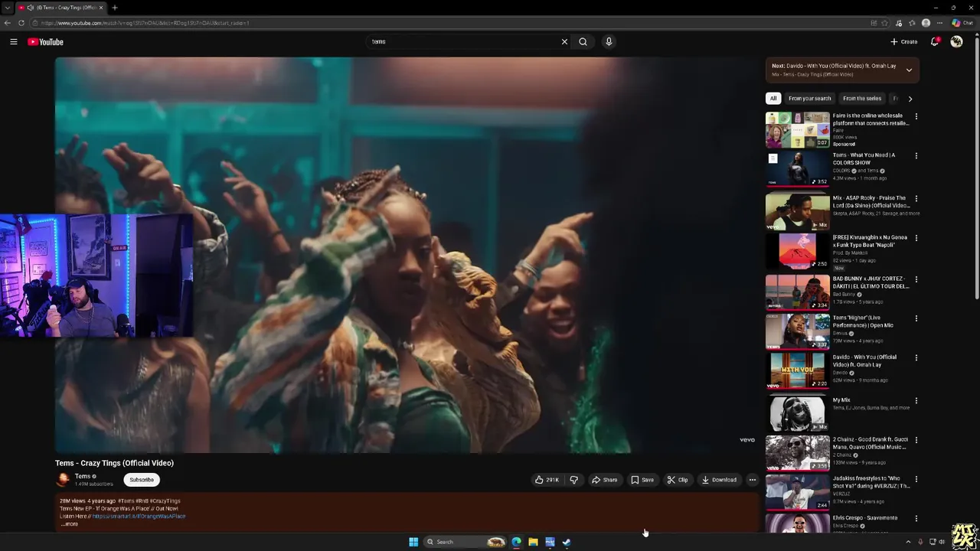The width and height of the screenshot is (980, 551).
Task: Open the YouTube guide hamburger menu
Action: coord(14,42)
